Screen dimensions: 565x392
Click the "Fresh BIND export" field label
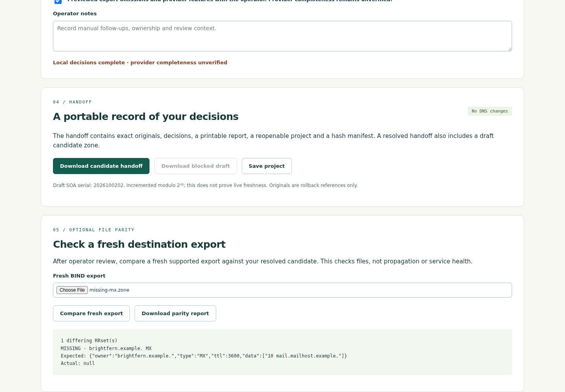79,276
